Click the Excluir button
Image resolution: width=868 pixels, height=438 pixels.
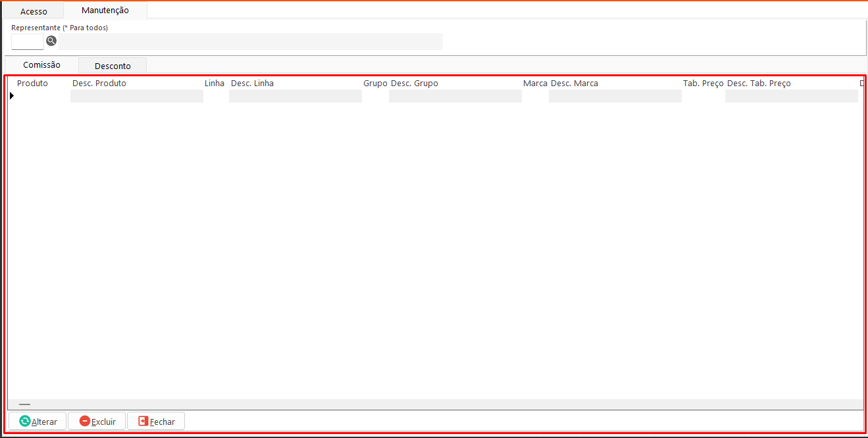(97, 422)
